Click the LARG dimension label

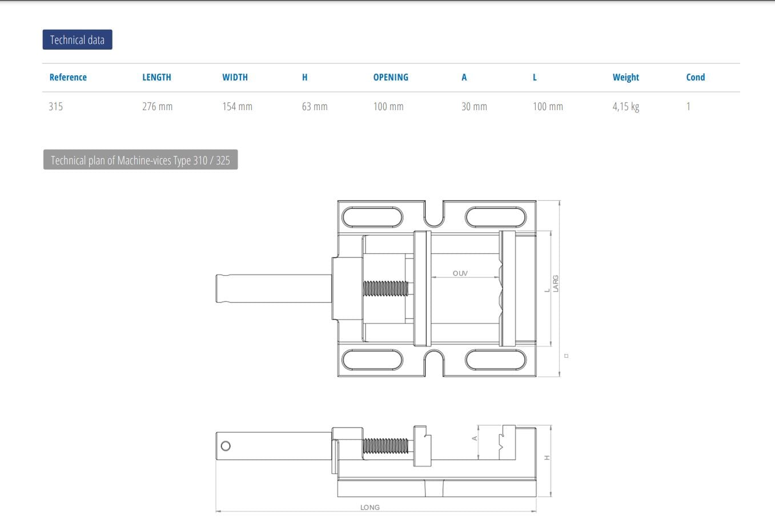[556, 284]
